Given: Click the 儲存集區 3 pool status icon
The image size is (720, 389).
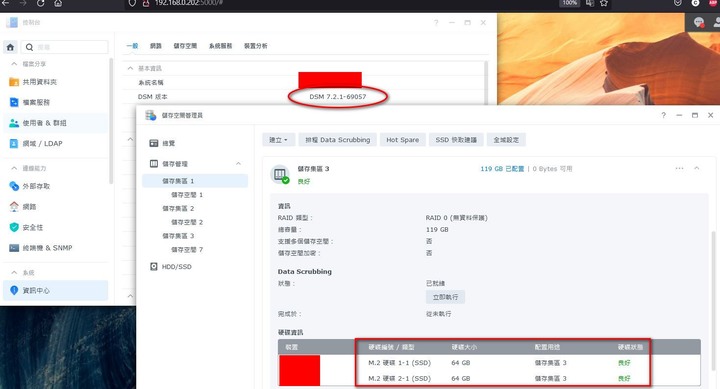Looking at the screenshot, I should tap(280, 175).
